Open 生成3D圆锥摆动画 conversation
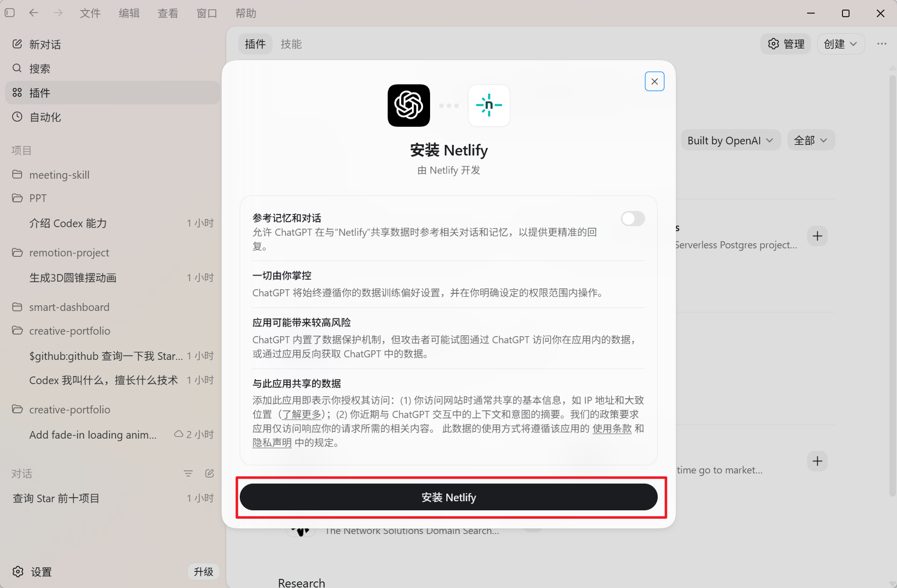 click(113, 278)
